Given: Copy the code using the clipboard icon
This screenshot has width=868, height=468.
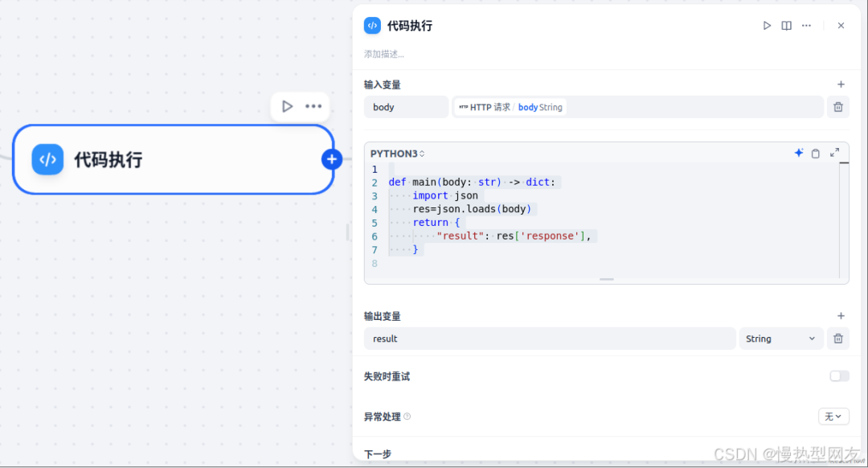Looking at the screenshot, I should [816, 153].
